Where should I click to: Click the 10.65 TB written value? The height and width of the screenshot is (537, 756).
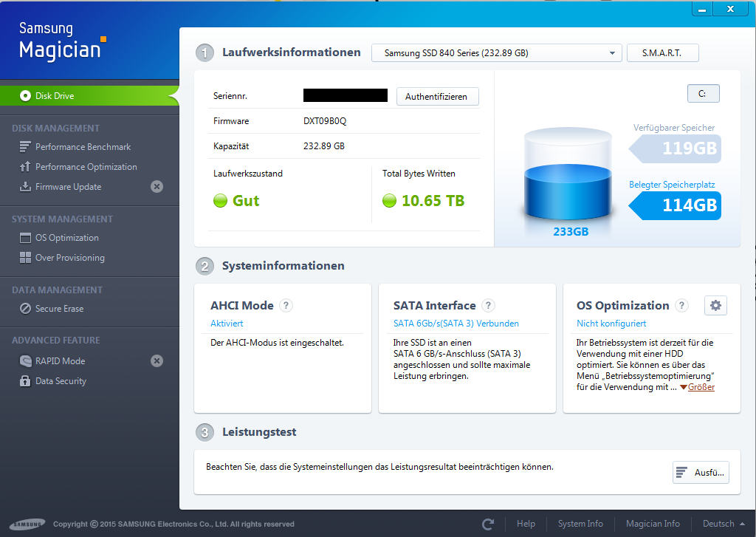pyautogui.click(x=433, y=201)
